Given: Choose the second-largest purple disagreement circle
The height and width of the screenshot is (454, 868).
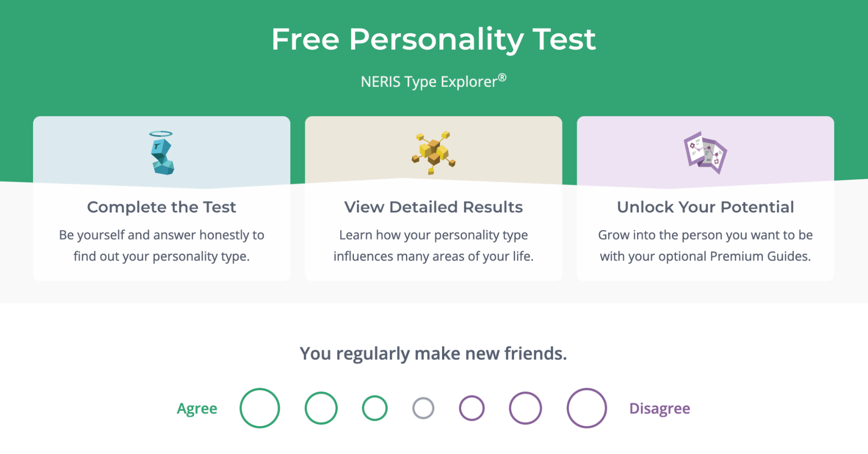Looking at the screenshot, I should 526,408.
